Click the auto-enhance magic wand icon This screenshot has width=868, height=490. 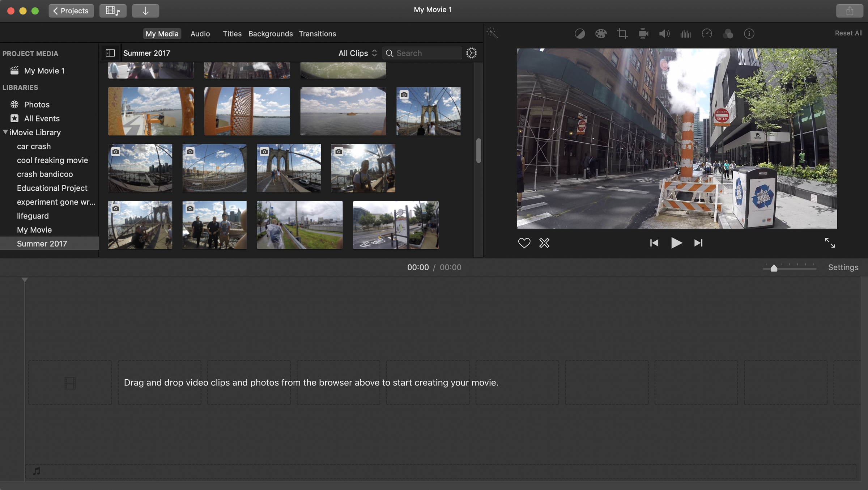tap(493, 33)
